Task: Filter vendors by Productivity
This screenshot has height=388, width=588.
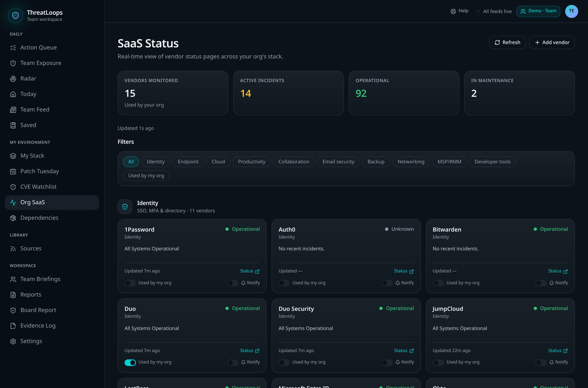Action: point(252,162)
